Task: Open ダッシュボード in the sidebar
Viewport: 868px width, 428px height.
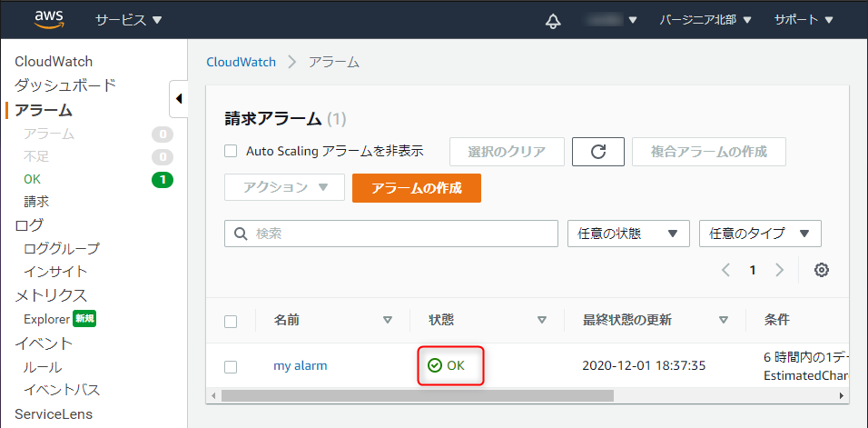Action: pos(65,85)
